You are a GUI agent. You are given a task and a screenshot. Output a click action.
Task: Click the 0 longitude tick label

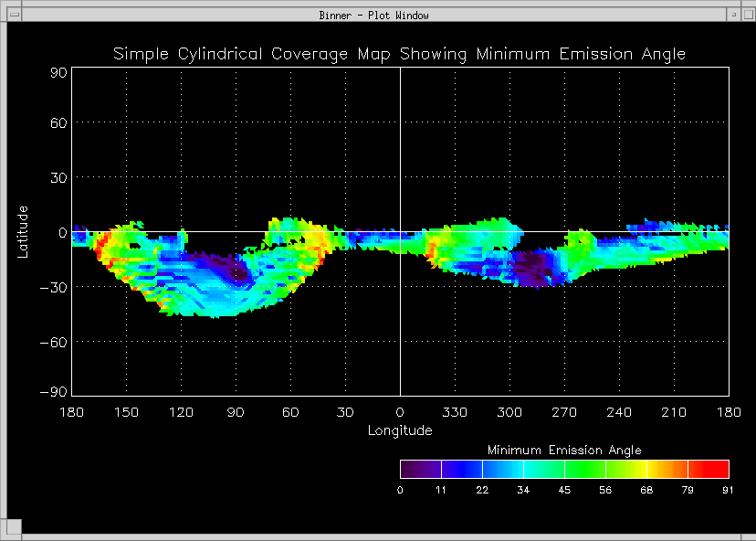pyautogui.click(x=400, y=412)
